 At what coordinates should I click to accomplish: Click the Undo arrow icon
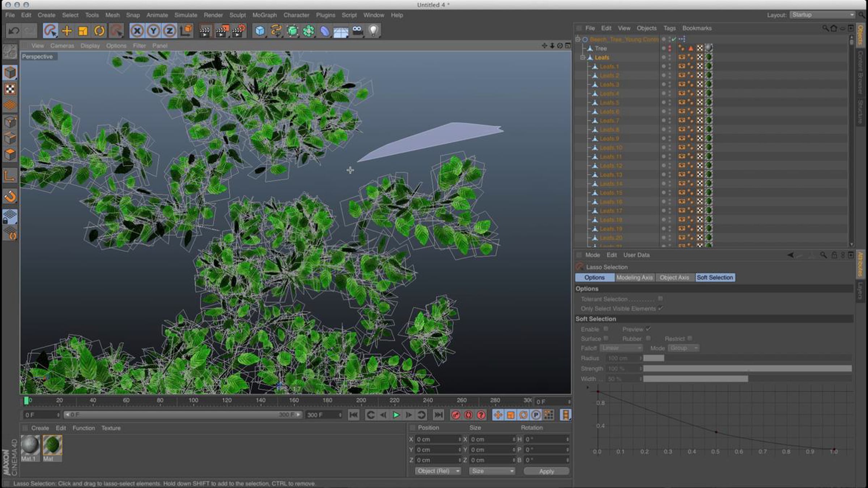coord(14,31)
